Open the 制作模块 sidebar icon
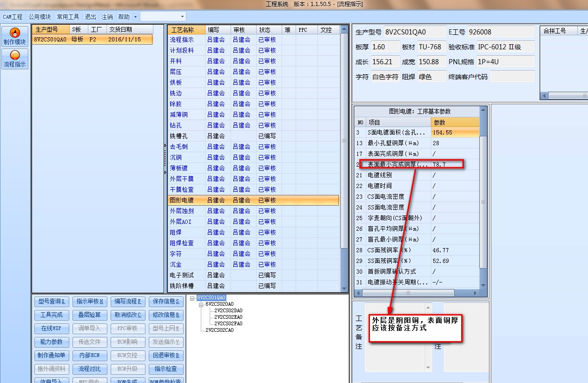Screen dimensions: 588x383 pos(15,36)
